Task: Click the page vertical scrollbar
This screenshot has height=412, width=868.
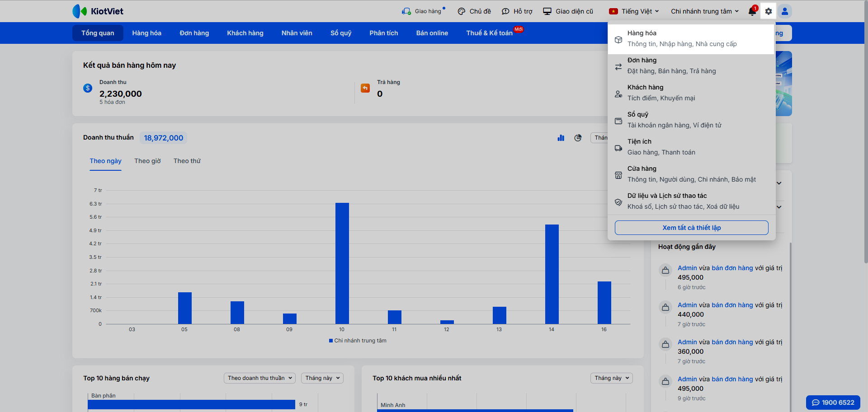Action: pyautogui.click(x=866, y=131)
